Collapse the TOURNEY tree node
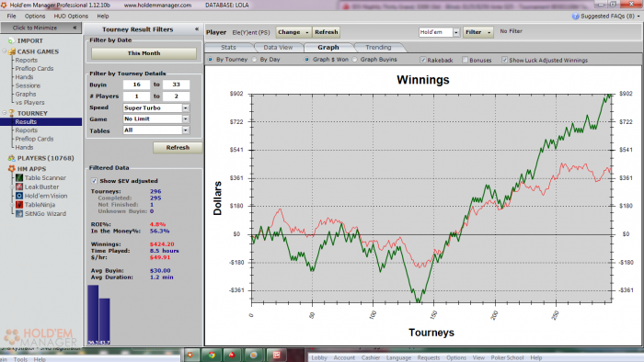 point(5,113)
